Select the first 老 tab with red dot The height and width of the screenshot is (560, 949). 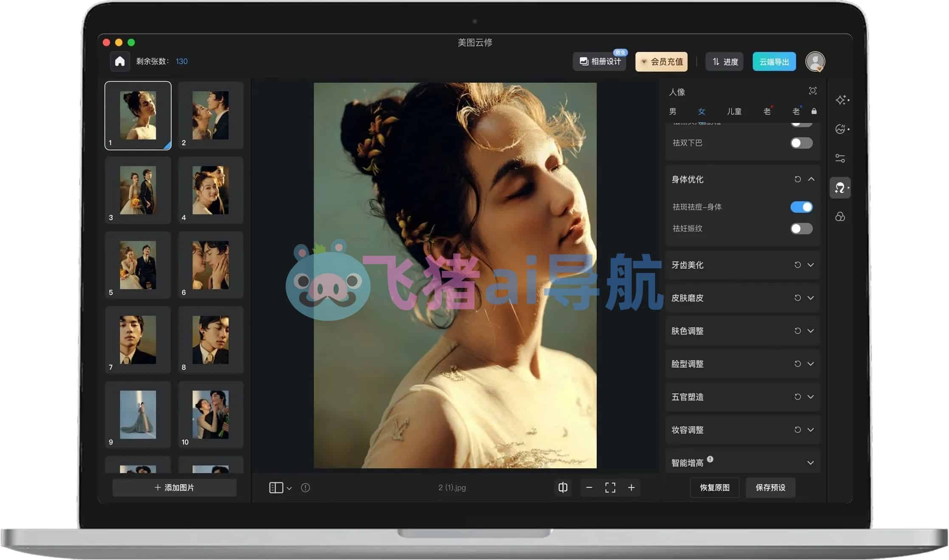point(767,111)
